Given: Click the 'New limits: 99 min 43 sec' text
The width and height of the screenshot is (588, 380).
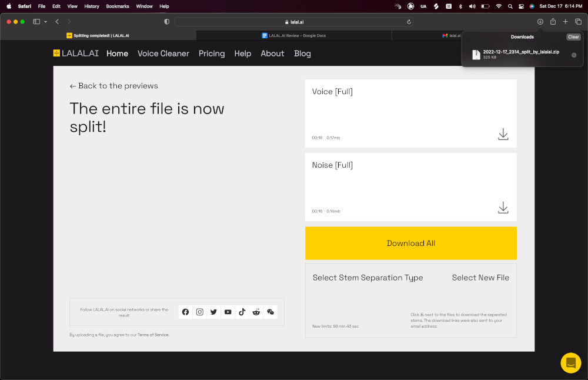Looking at the screenshot, I should pos(336,326).
